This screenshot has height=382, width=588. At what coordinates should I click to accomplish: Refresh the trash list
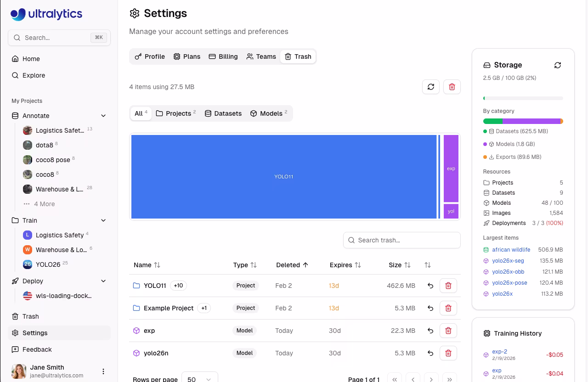click(431, 87)
